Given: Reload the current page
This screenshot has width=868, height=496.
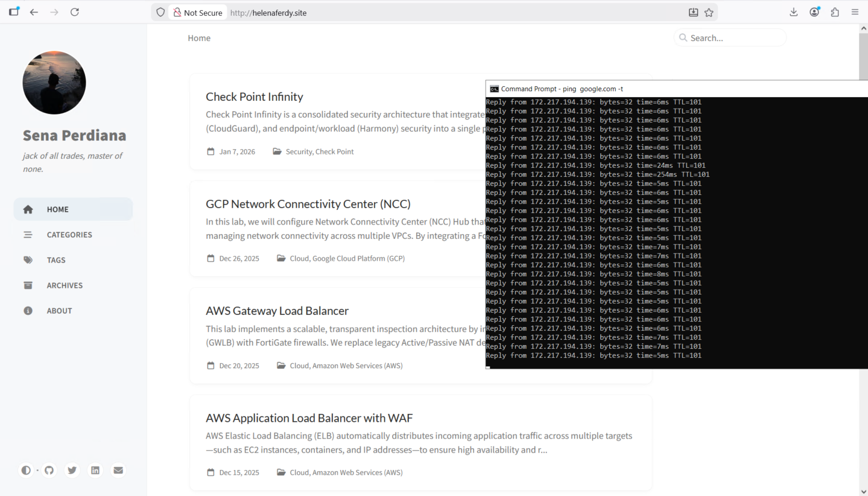Looking at the screenshot, I should tap(75, 12).
